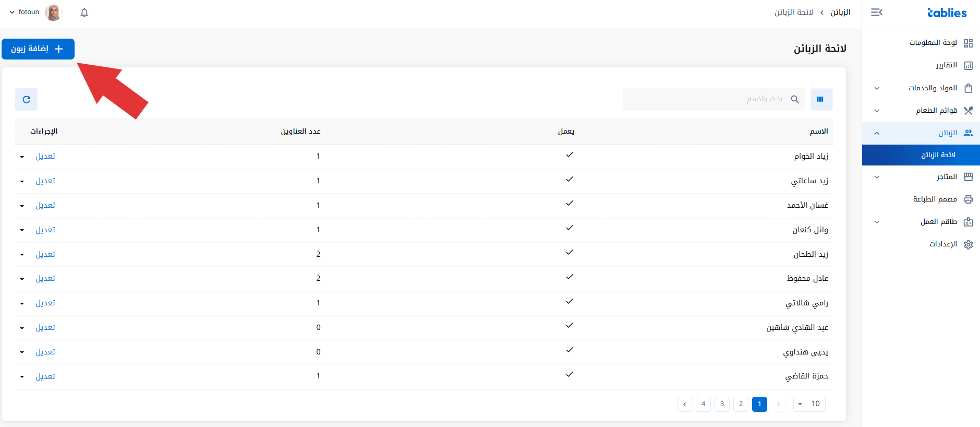
Task: Go to page 2 of the customers list
Action: coord(741,404)
